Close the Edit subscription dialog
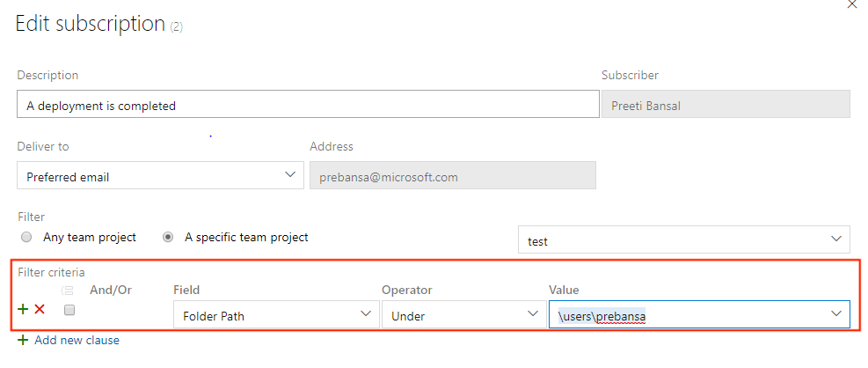Screen dimensions: 868x368 pyautogui.click(x=851, y=4)
